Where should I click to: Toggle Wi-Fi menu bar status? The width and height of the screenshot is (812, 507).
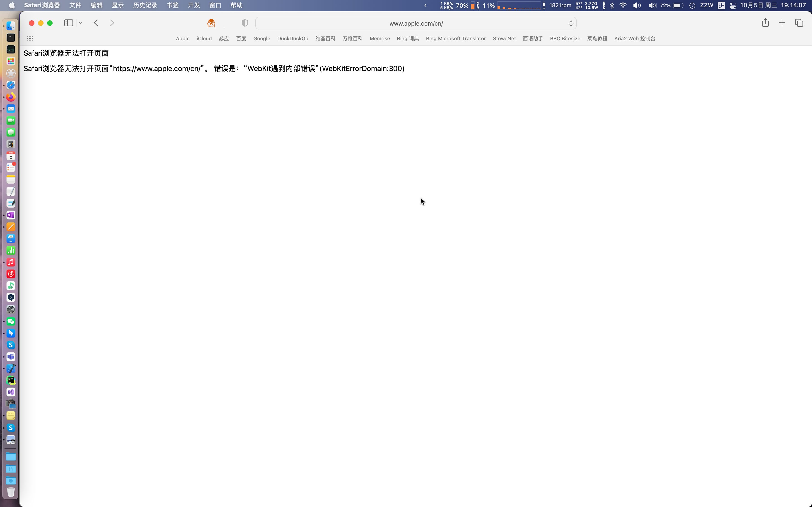point(623,5)
